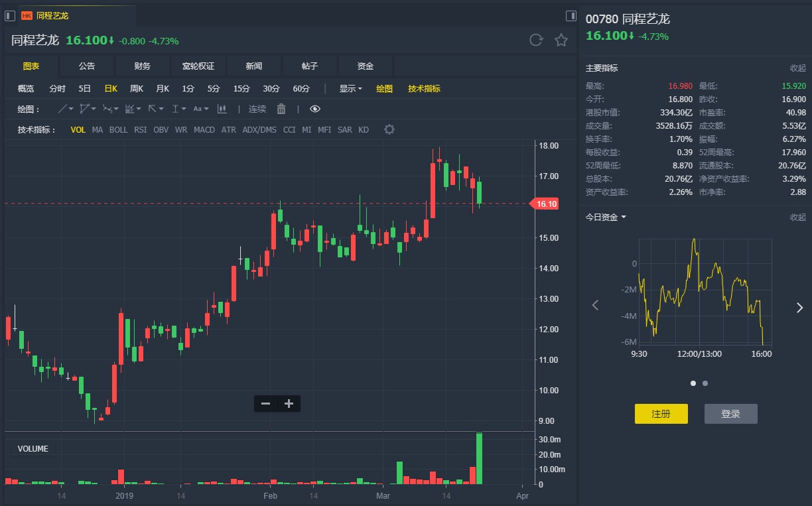Screen dimensions: 812x506
Task: Open technical indicator settings gear
Action: click(389, 129)
